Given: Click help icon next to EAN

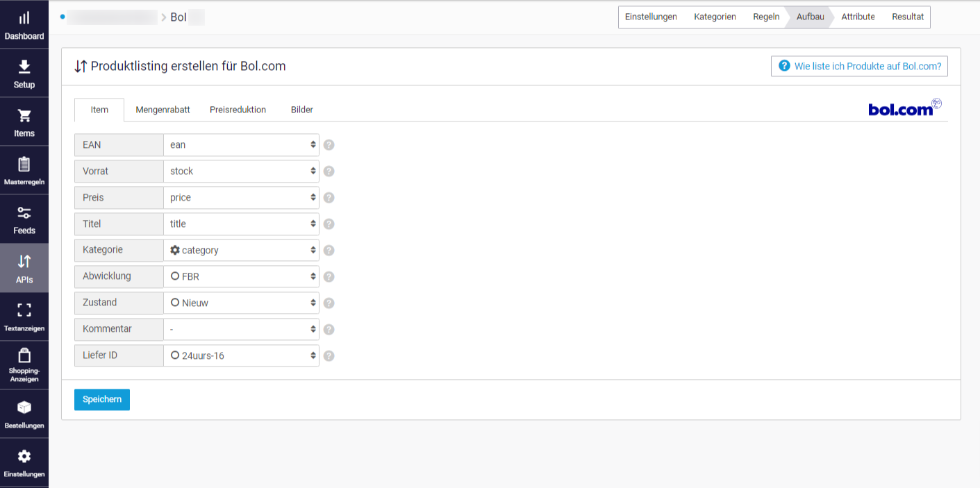Looking at the screenshot, I should click(x=329, y=145).
